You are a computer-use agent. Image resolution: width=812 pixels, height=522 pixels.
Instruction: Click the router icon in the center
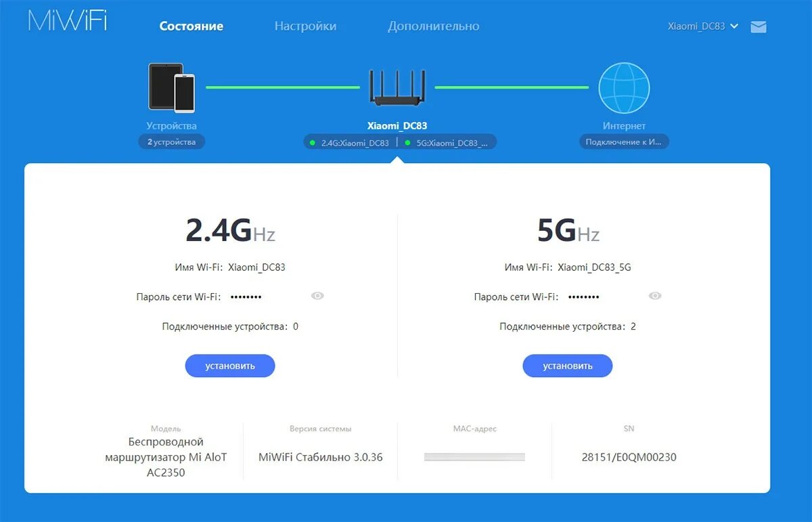397,87
